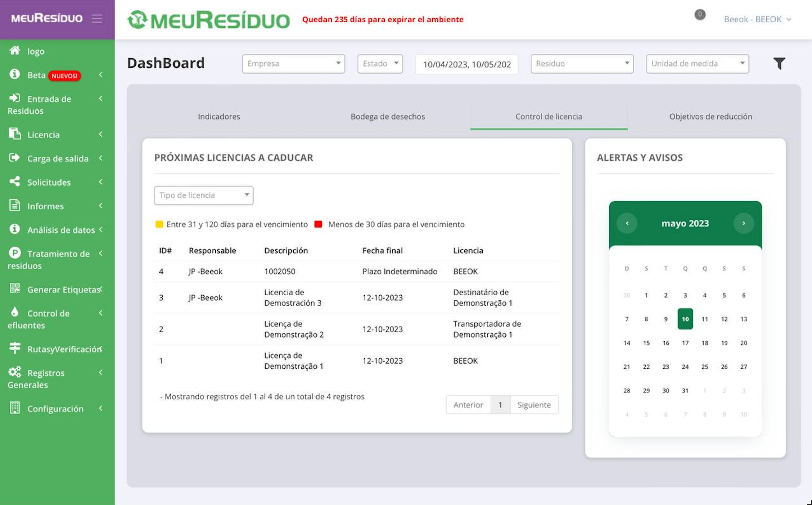Expand the Licencia sidebar chevron

(101, 134)
